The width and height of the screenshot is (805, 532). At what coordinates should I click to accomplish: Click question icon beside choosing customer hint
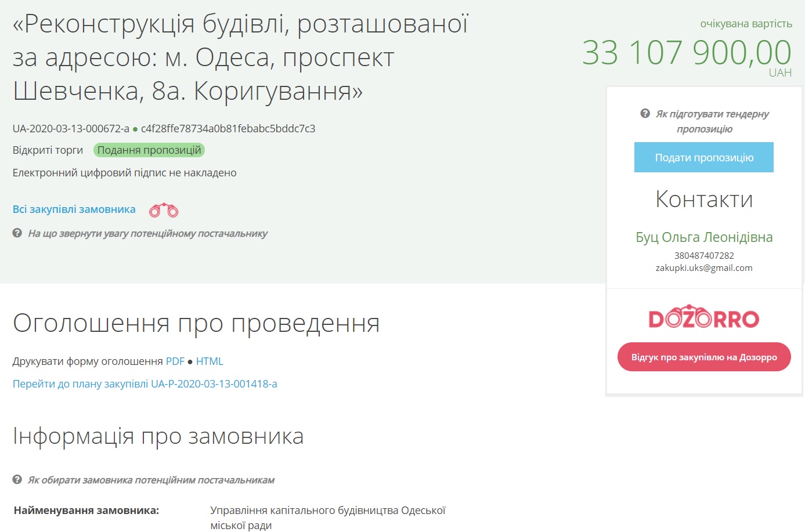pyautogui.click(x=17, y=480)
